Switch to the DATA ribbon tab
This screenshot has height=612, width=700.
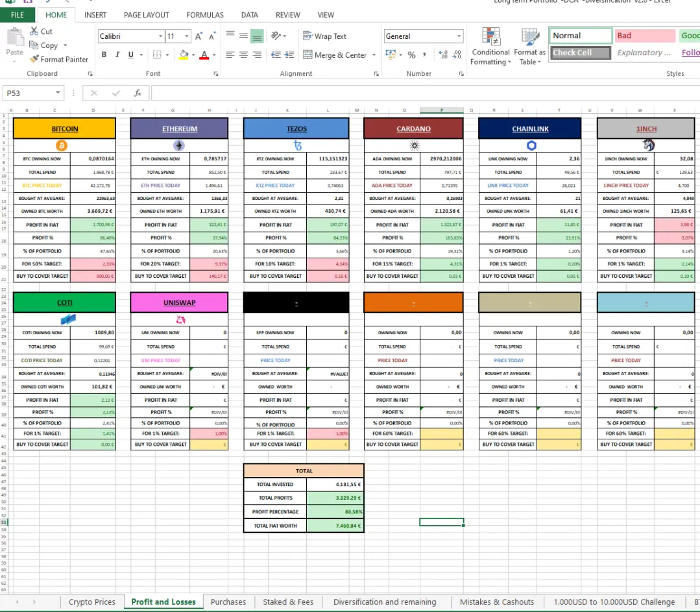[250, 15]
